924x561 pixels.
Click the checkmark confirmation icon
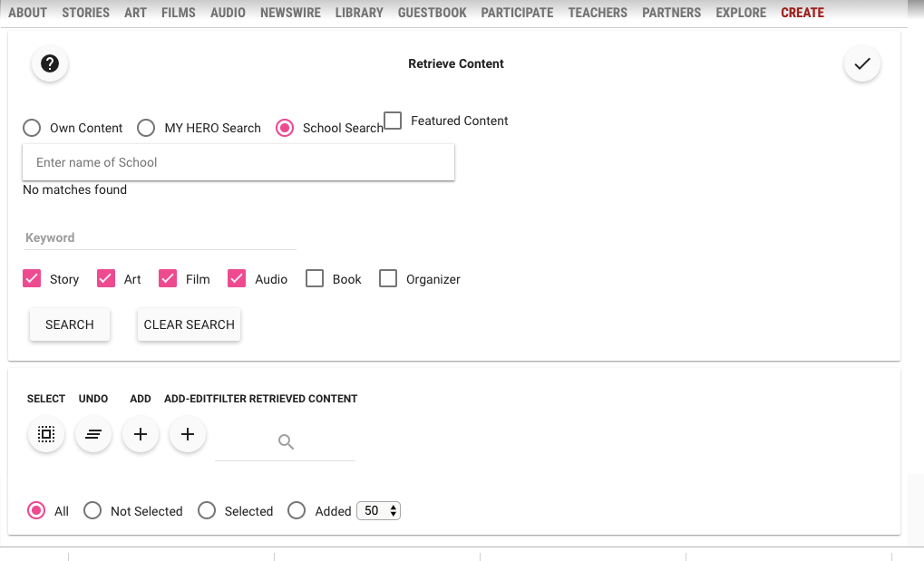[x=861, y=63]
